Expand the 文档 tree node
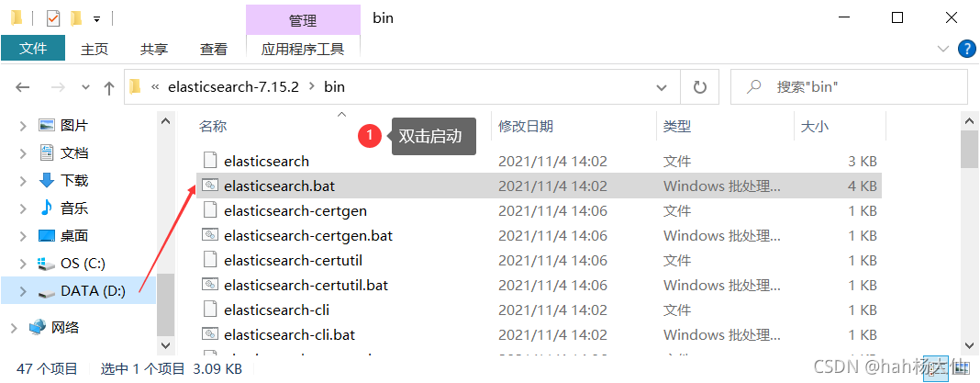The height and width of the screenshot is (383, 980). 23,153
